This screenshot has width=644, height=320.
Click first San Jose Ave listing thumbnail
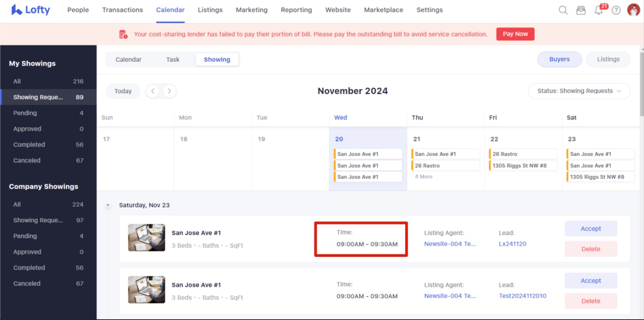tap(147, 238)
